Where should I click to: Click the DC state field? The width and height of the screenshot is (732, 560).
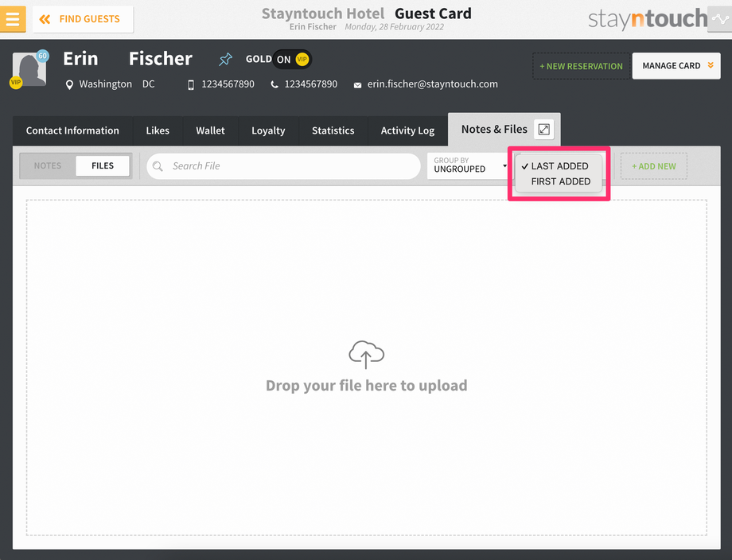click(149, 84)
